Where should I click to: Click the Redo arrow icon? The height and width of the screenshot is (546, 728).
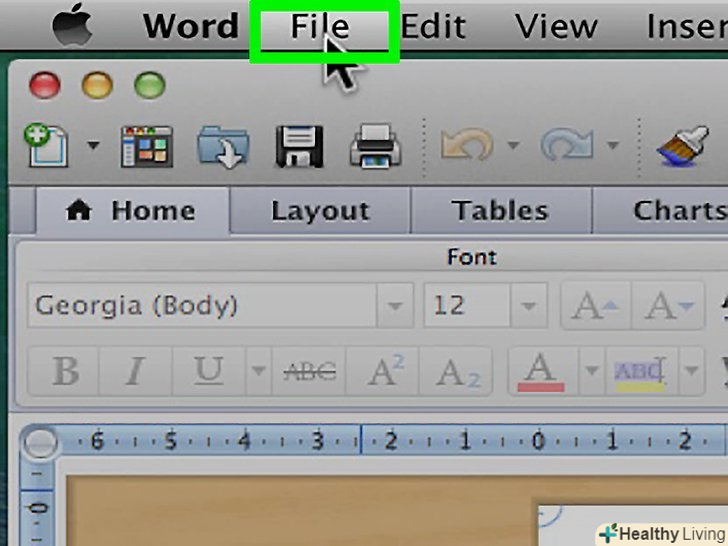(567, 146)
